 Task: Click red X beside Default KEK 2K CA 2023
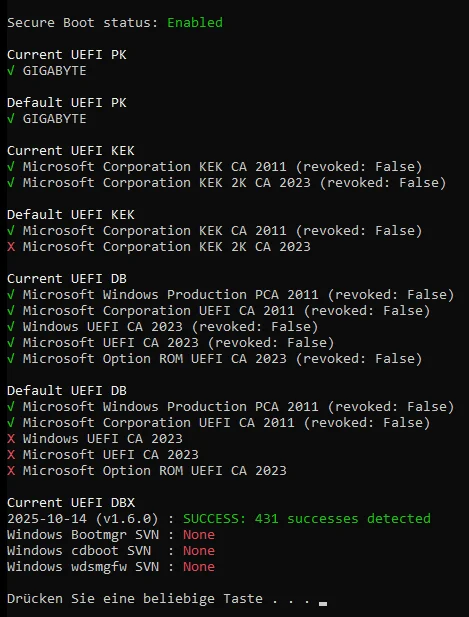11,247
